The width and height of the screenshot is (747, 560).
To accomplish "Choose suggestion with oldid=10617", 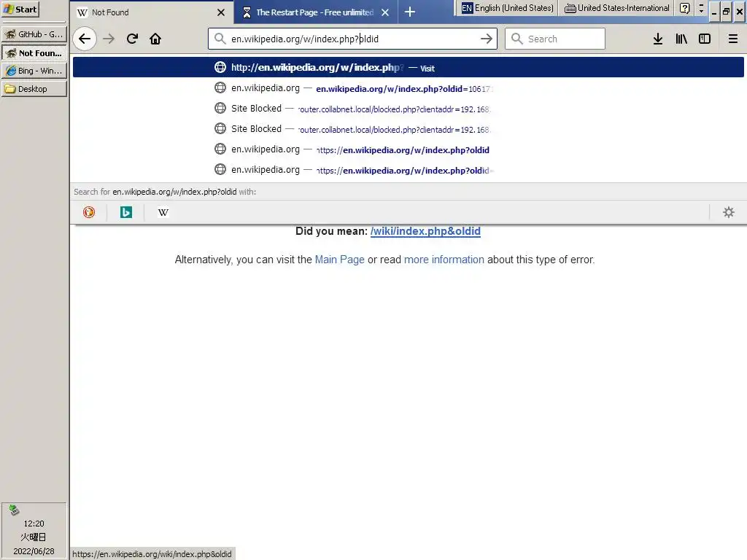I will tap(409, 88).
